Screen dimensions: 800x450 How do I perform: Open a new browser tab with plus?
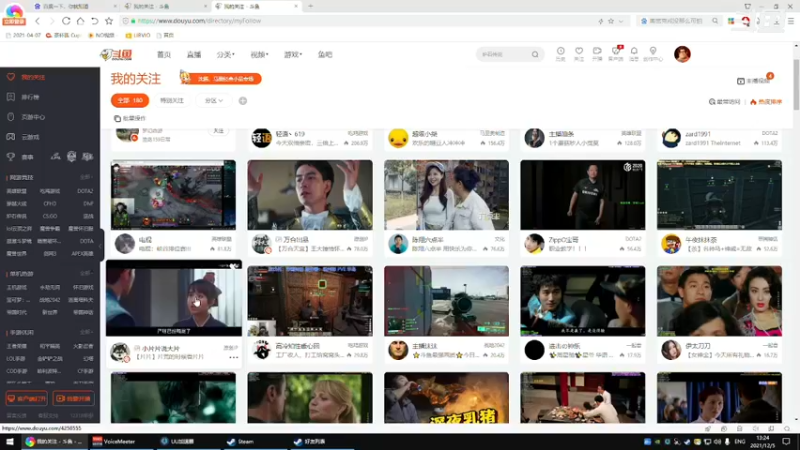coord(310,6)
